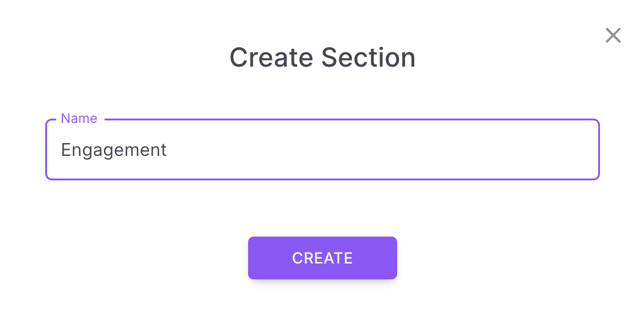Create the Engagement section

322,258
